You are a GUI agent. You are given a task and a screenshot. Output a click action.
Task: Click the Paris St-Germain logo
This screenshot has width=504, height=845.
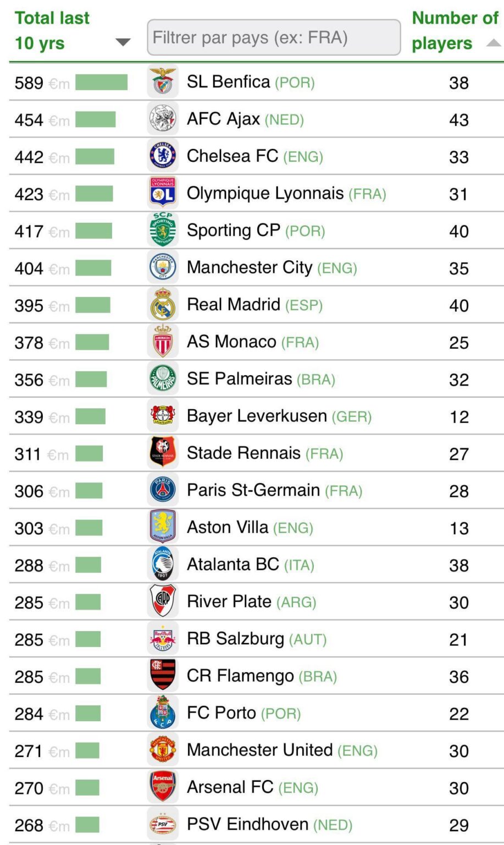pyautogui.click(x=162, y=490)
